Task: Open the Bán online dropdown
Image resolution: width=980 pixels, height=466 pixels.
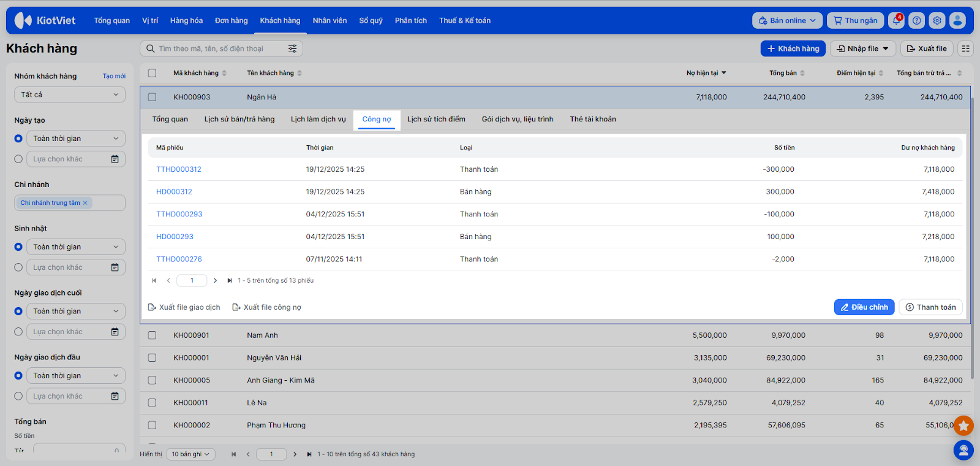Action: 787,21
